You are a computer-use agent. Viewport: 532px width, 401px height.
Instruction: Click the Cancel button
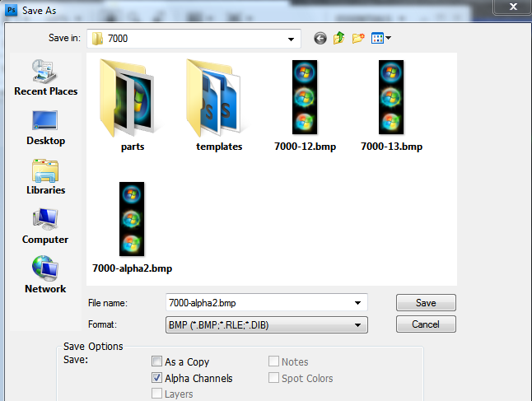[426, 324]
